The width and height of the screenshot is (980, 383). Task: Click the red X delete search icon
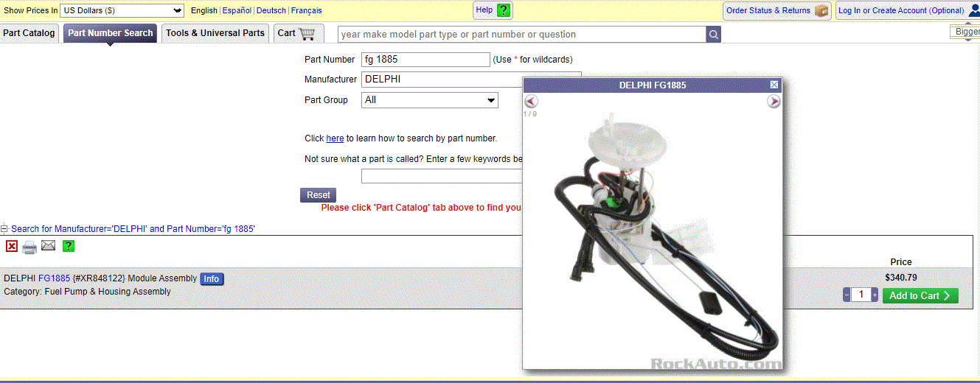[x=12, y=246]
